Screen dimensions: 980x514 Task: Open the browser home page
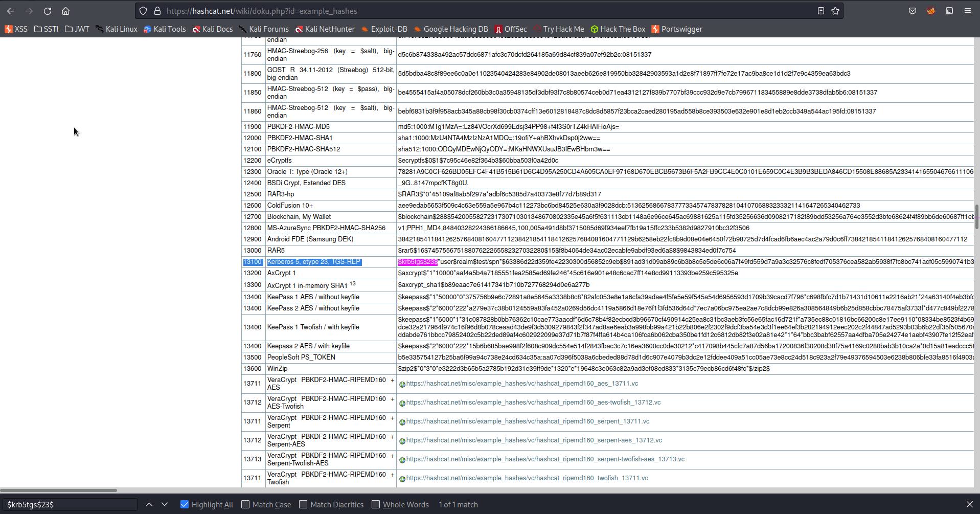[x=65, y=11]
